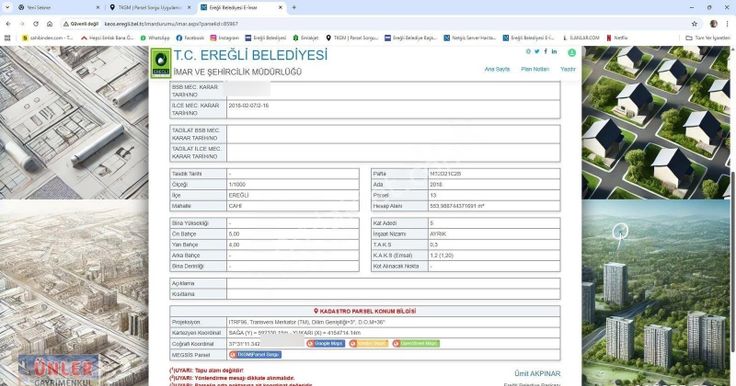This screenshot has height=386, width=736.
Task: Open the sahibinden.com bookmark
Action: pos(48,38)
